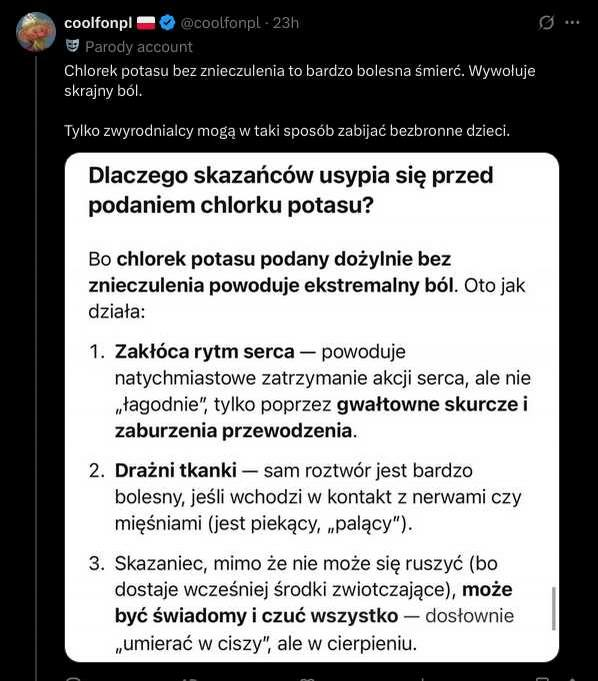This screenshot has height=681, width=598.
Task: Open the three-dot more options menu
Action: pyautogui.click(x=572, y=22)
